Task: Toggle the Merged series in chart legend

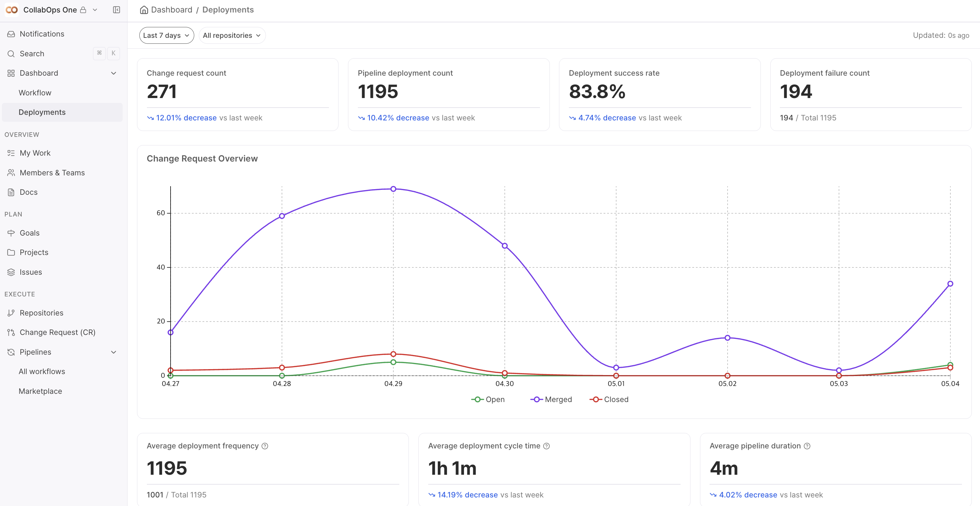Action: point(551,399)
